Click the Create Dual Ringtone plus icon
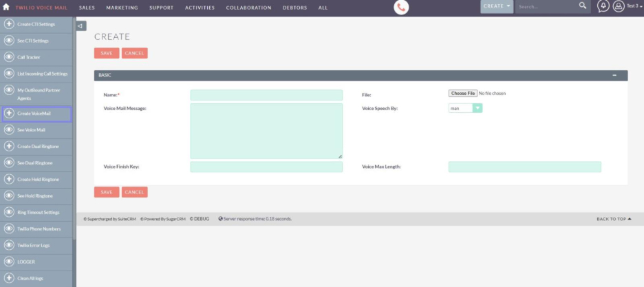 [10, 146]
